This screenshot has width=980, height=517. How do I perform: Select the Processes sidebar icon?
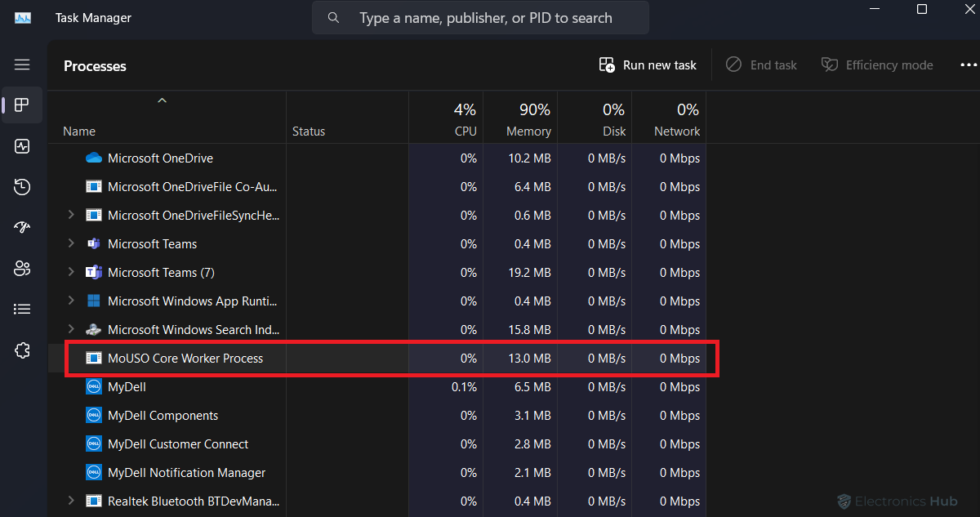[22, 105]
